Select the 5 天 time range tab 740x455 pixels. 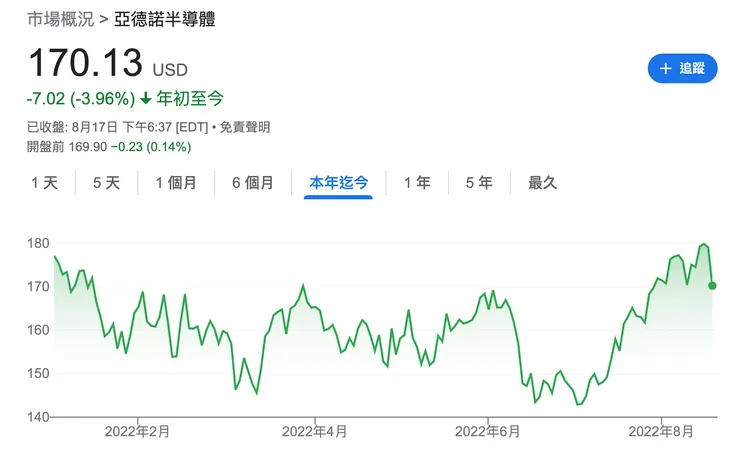pos(107,183)
